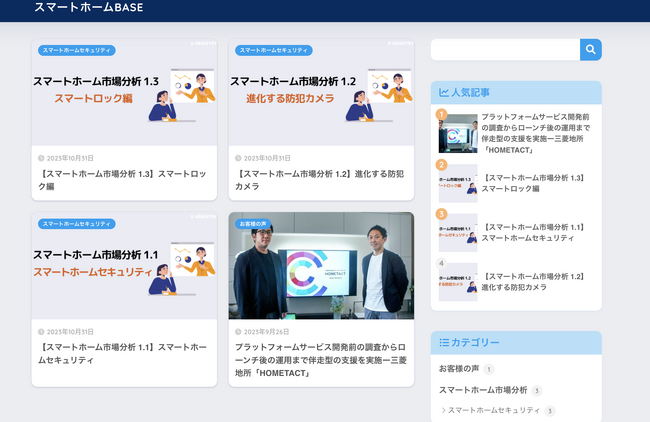650x422 pixels.
Task: Click the count badge next to お客様の声
Action: (489, 369)
